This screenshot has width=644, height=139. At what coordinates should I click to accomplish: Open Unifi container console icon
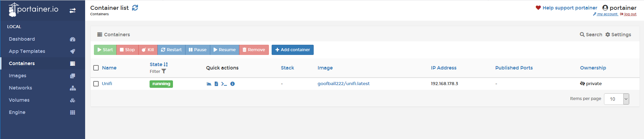224,84
